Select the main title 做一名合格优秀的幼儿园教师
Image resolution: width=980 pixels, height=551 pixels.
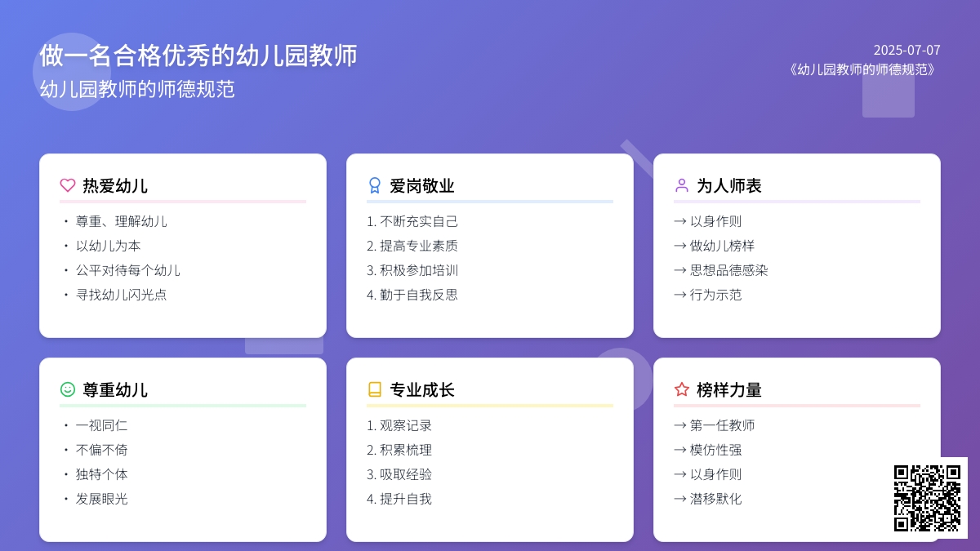[x=198, y=56]
